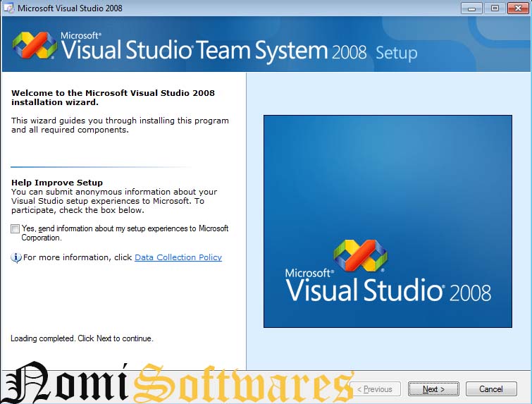Click the Visual Studio 2008 splash image
Viewport: 532px width, 404px height.
(388, 221)
